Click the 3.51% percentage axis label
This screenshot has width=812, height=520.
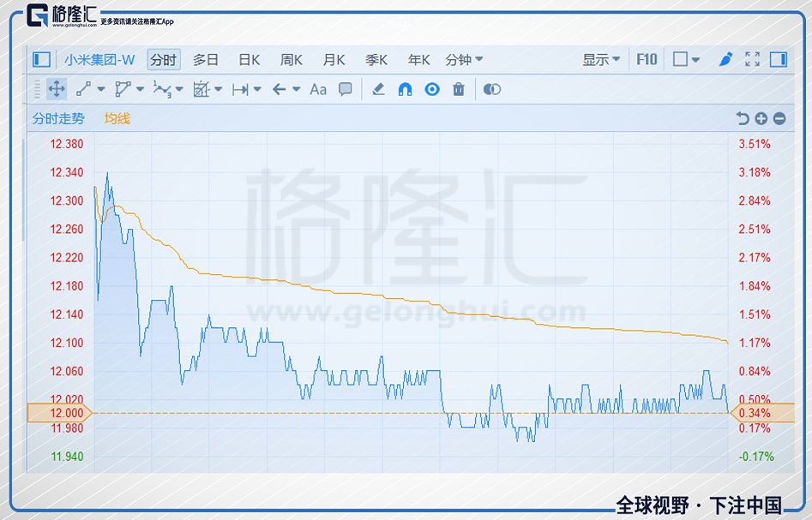(755, 144)
